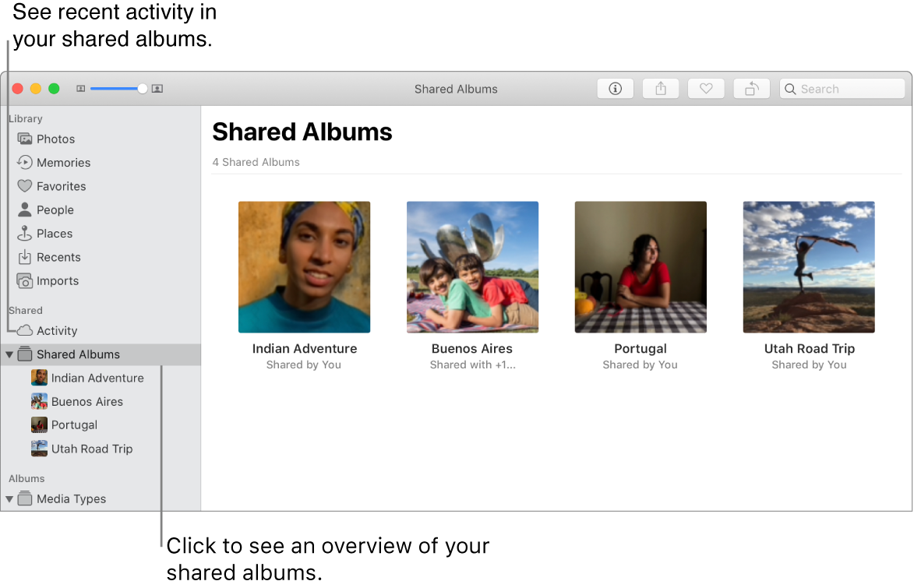Screen dimensions: 914x588
Task: Click the 'Utah Road Trip' title under thumbnail
Action: [x=809, y=348]
